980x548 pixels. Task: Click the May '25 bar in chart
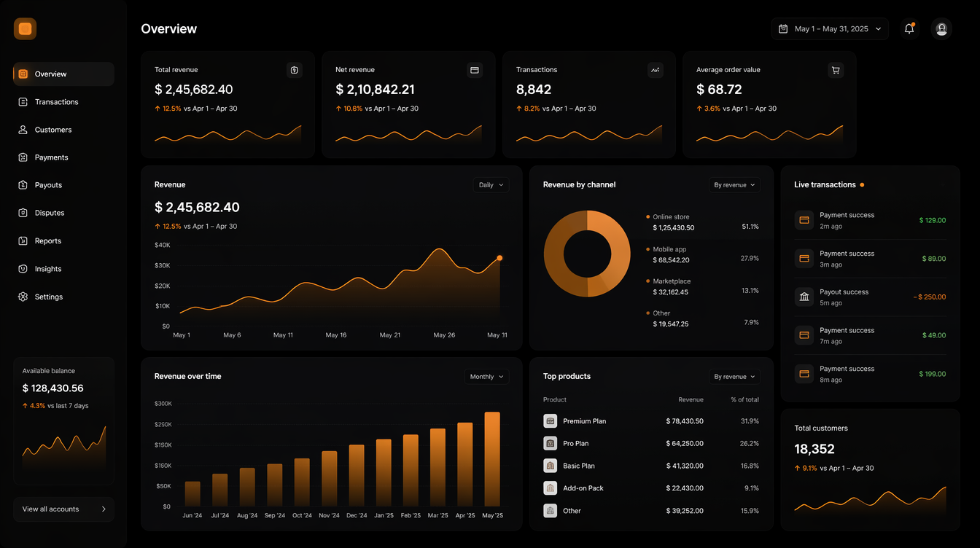coord(492,459)
